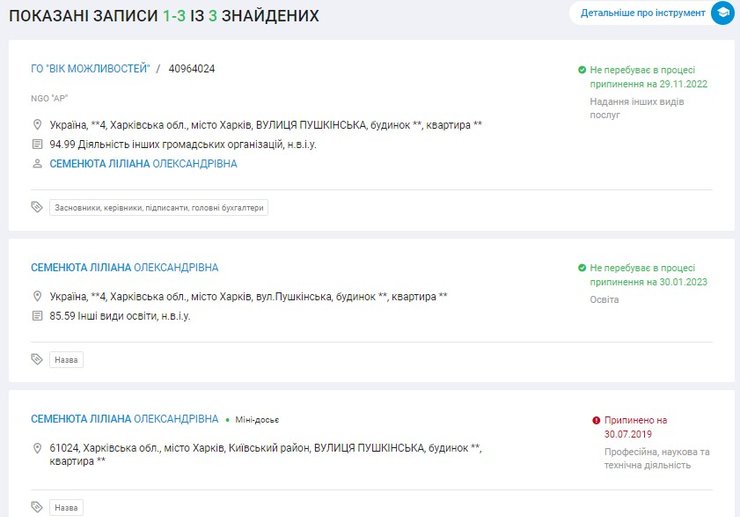Click red 'Припинено' status warning icon
The image size is (740, 517).
point(596,421)
